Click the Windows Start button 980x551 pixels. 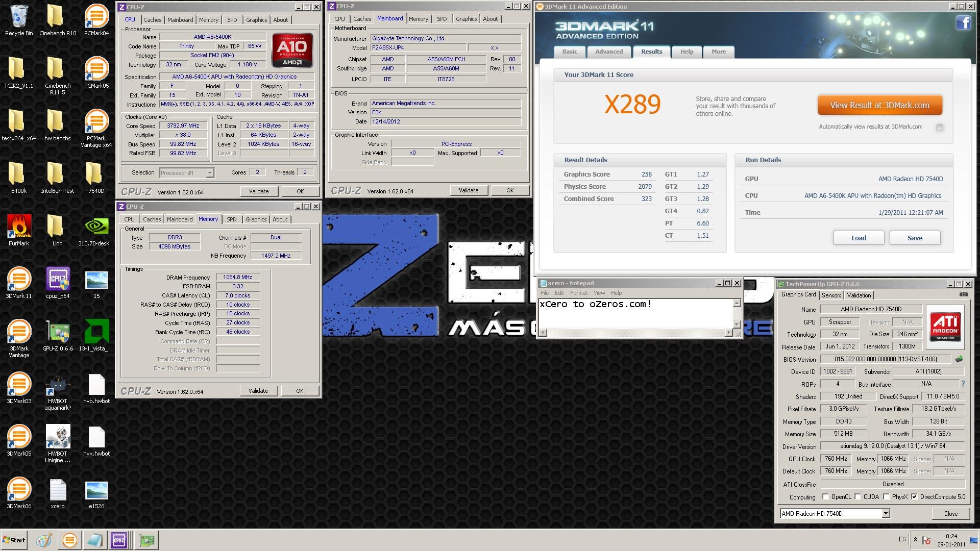pos(14,540)
